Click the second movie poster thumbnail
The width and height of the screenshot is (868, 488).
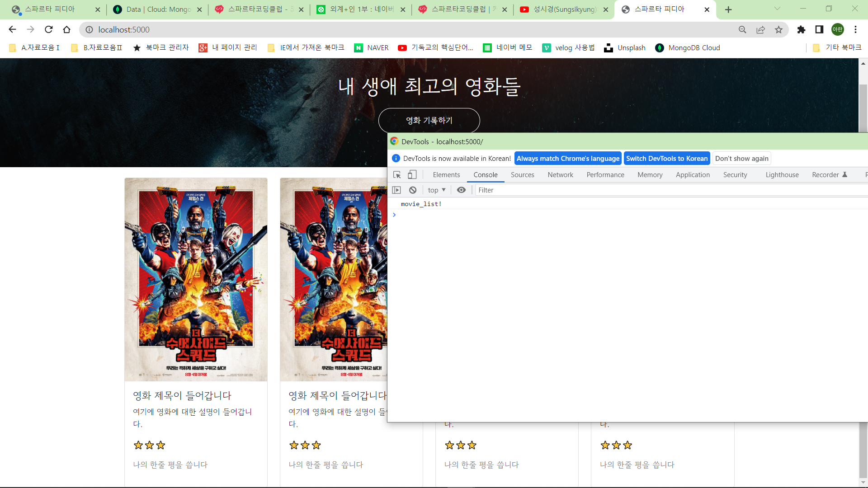point(334,280)
